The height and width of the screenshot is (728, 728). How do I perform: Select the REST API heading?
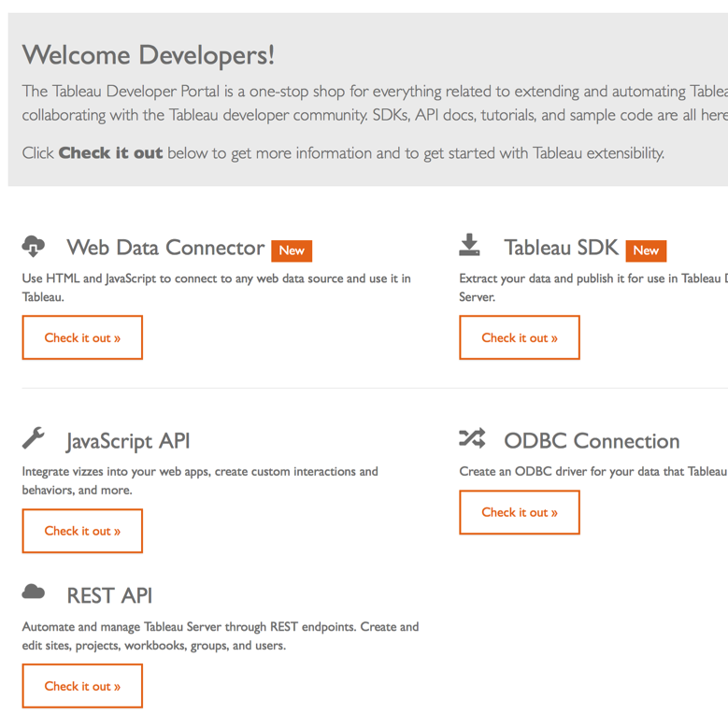(109, 596)
